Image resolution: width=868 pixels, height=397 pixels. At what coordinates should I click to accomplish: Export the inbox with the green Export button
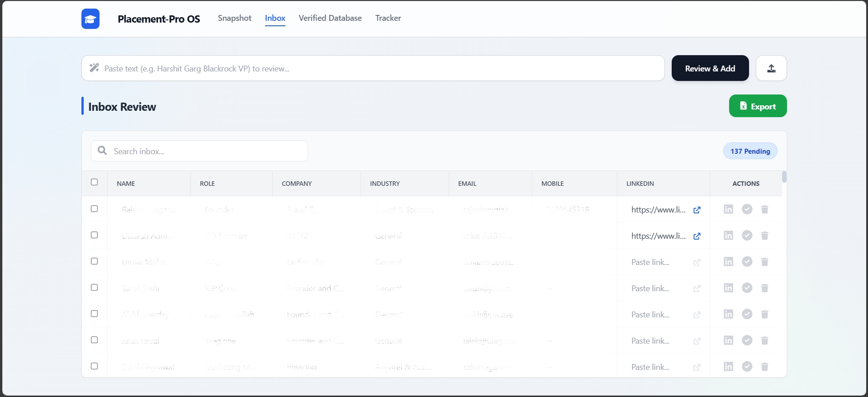click(758, 106)
